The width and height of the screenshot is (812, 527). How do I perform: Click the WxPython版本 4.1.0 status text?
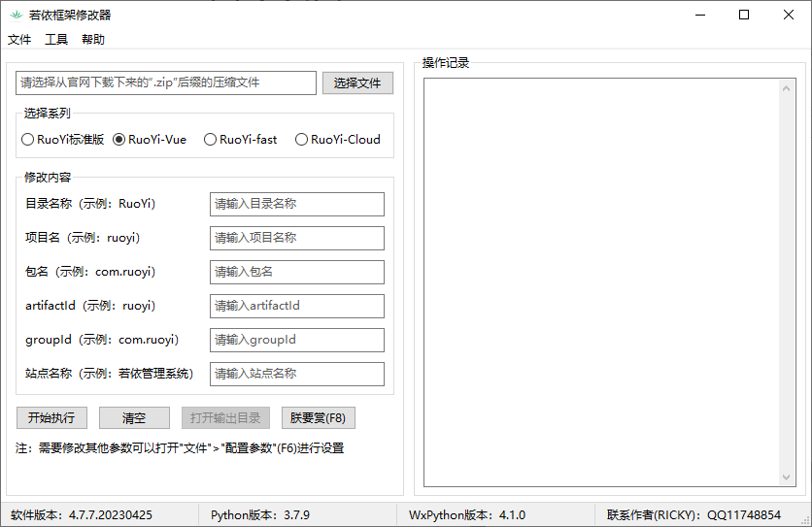pyautogui.click(x=467, y=515)
